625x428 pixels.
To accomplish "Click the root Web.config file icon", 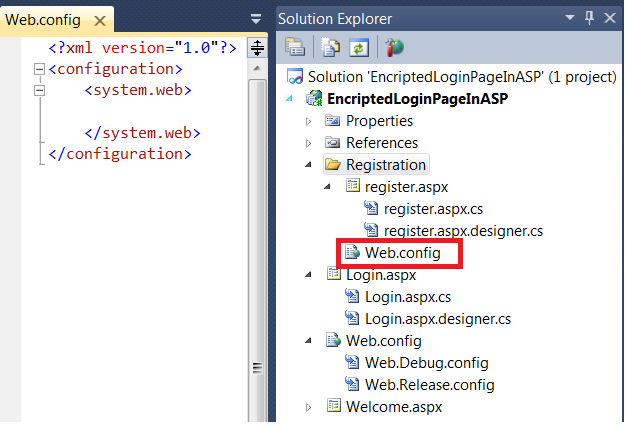I will coord(334,340).
